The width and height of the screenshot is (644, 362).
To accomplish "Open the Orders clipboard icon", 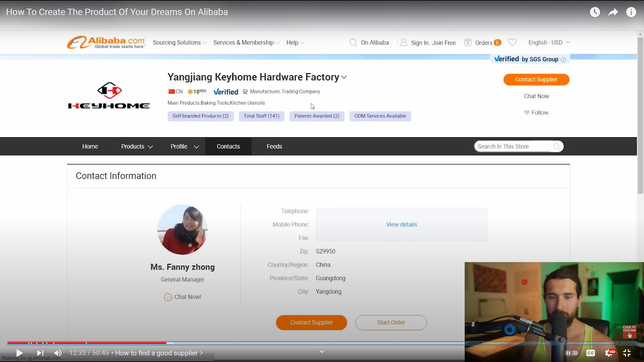I will point(468,42).
